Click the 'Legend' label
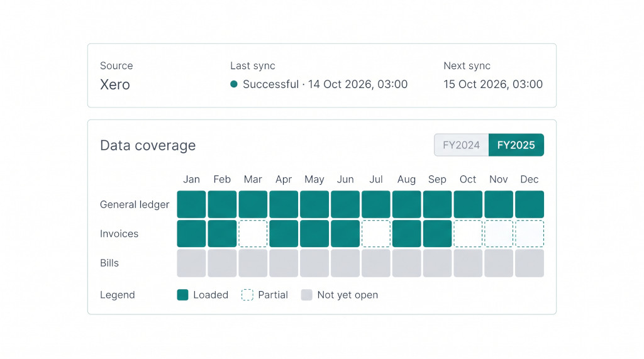The image size is (644, 359). 118,295
